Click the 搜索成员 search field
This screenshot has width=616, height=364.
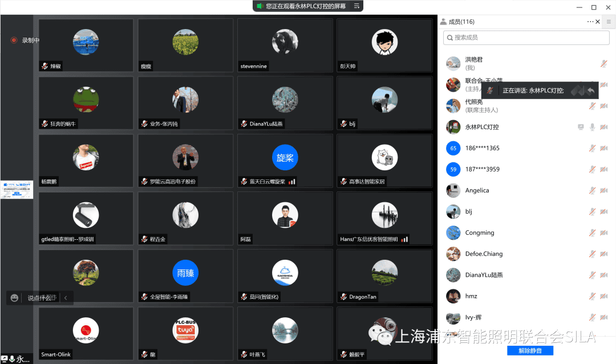(x=526, y=38)
